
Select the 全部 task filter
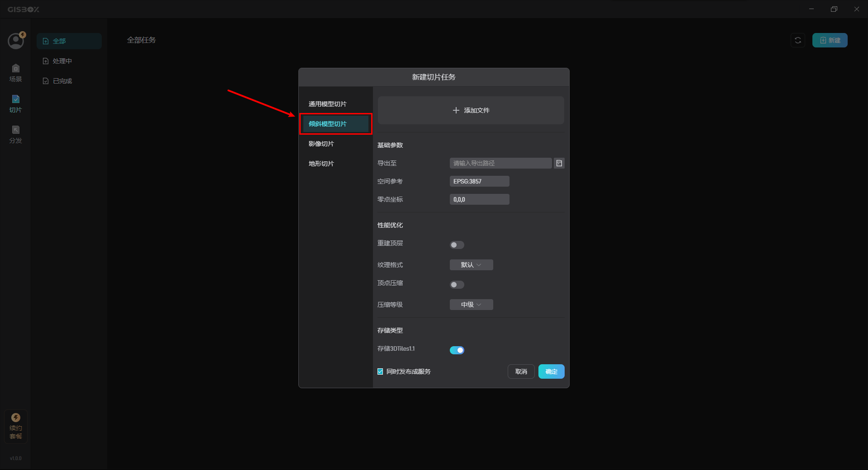[x=69, y=41]
